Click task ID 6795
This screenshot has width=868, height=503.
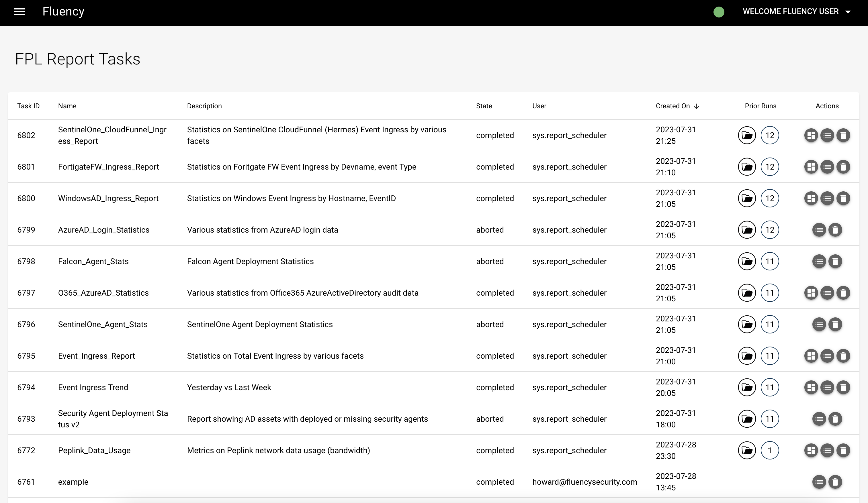click(26, 356)
